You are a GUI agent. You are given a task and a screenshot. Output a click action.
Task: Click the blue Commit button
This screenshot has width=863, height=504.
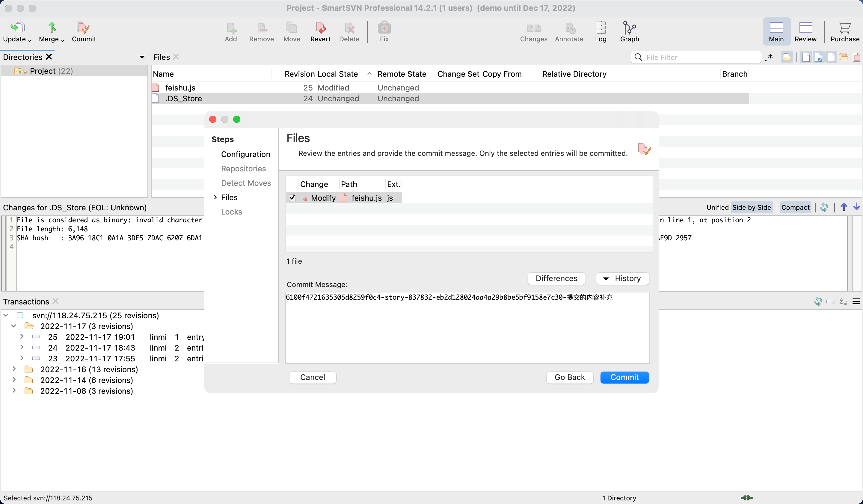coord(624,377)
